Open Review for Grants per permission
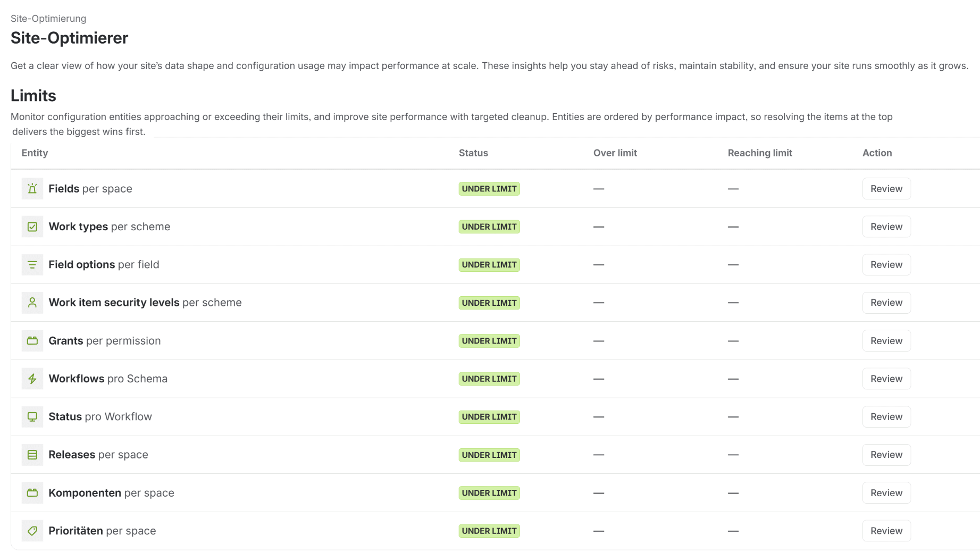Image resolution: width=980 pixels, height=560 pixels. pos(886,341)
